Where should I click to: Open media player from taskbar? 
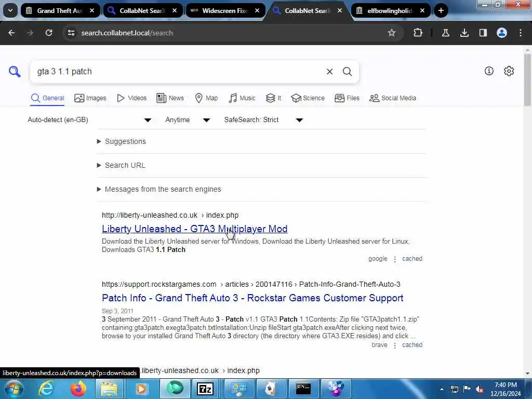(141, 389)
